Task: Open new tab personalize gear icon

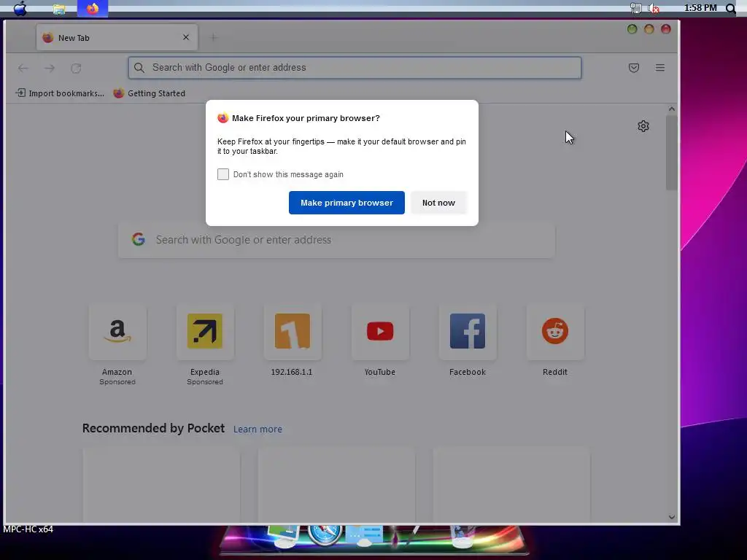Action: (643, 126)
